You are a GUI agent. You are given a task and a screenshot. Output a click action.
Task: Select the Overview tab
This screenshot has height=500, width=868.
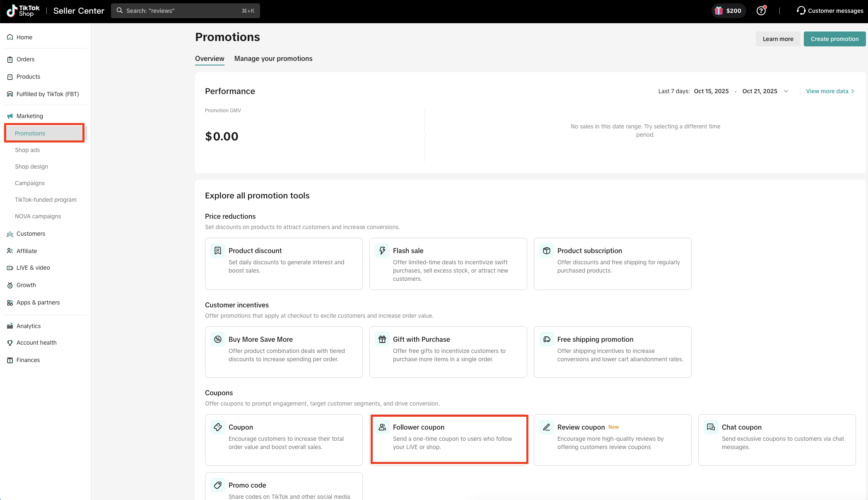pos(210,59)
